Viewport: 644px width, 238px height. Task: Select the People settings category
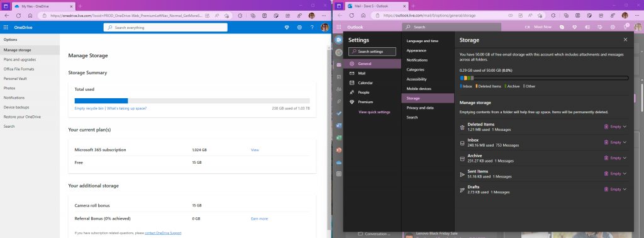(373, 93)
